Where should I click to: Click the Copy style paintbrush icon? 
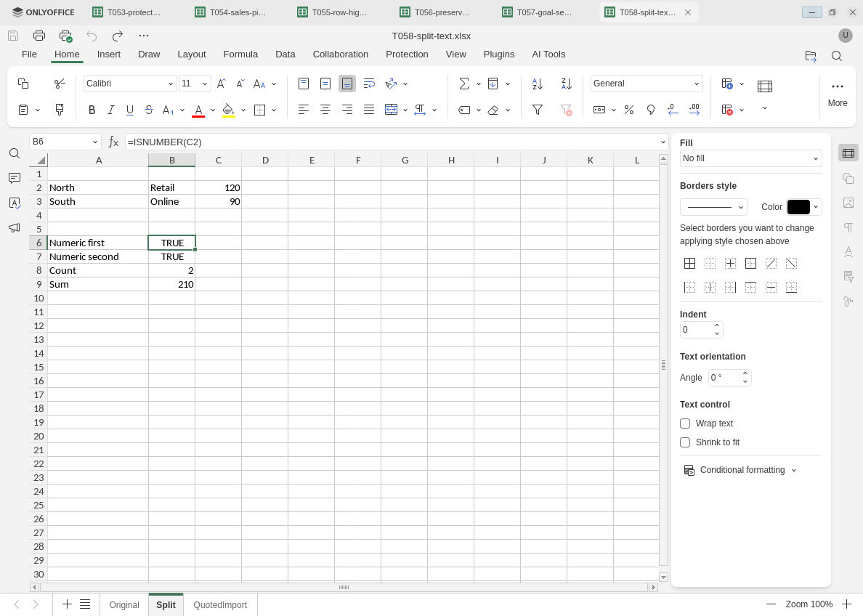tap(60, 110)
